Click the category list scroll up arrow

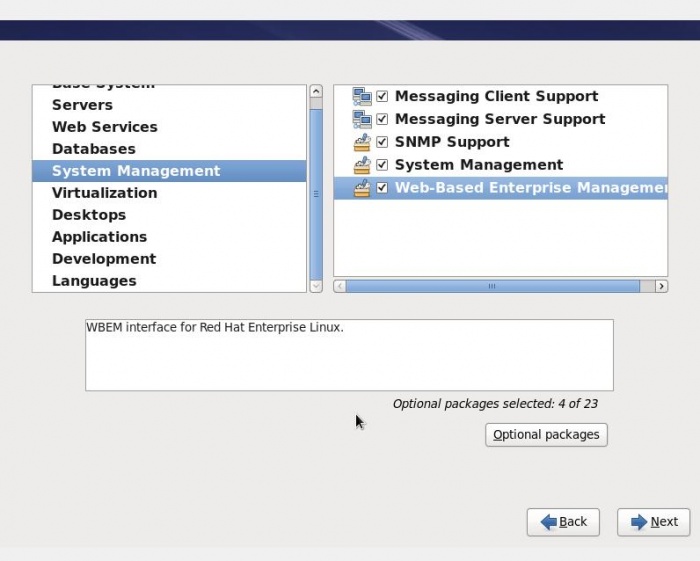tap(316, 91)
